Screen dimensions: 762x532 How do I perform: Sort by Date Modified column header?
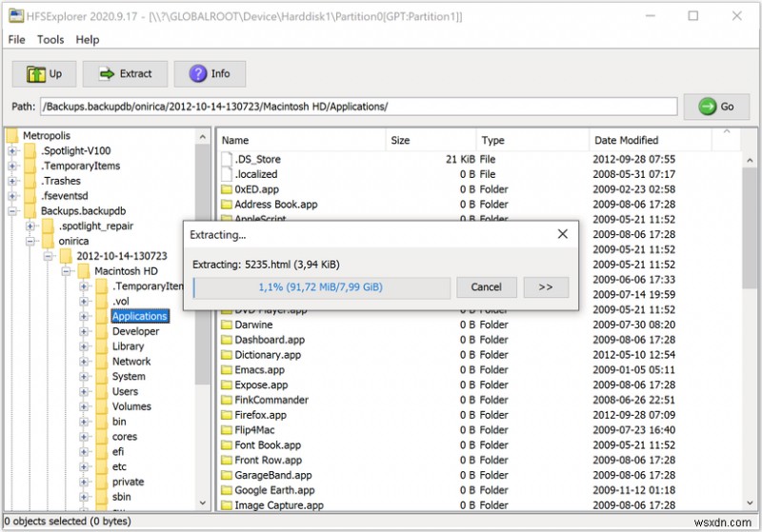(651, 140)
